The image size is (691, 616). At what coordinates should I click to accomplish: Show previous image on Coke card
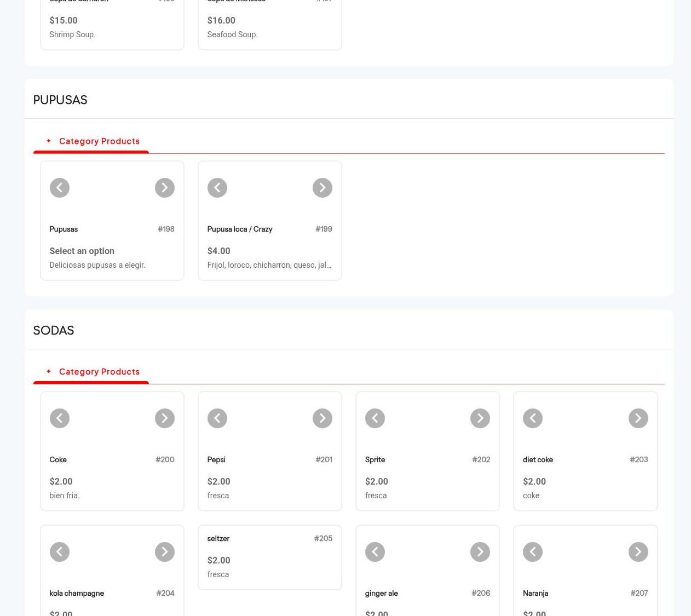pos(59,418)
